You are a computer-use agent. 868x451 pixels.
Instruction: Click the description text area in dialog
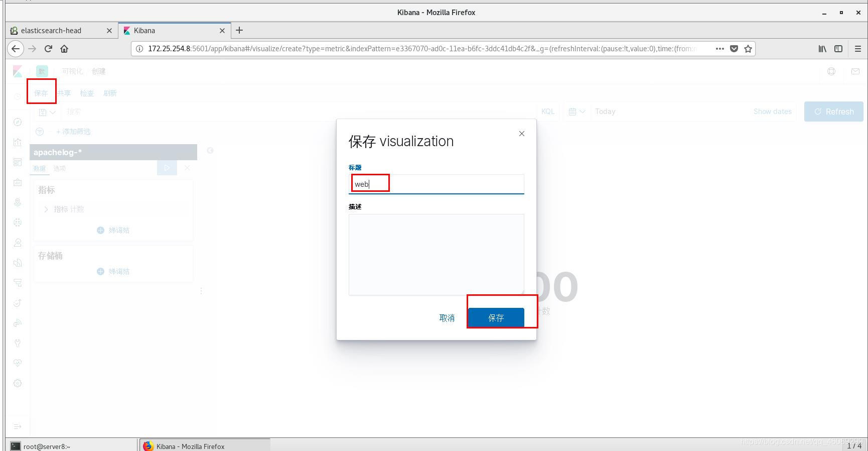pos(437,255)
